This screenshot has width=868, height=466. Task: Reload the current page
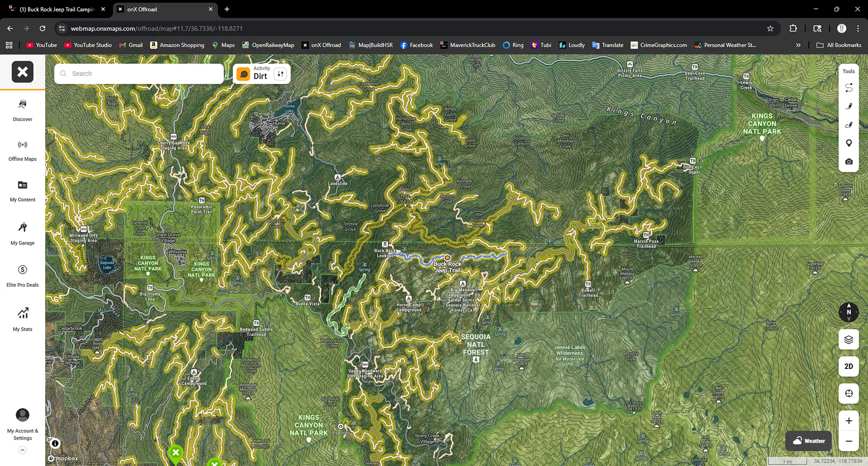coord(42,28)
